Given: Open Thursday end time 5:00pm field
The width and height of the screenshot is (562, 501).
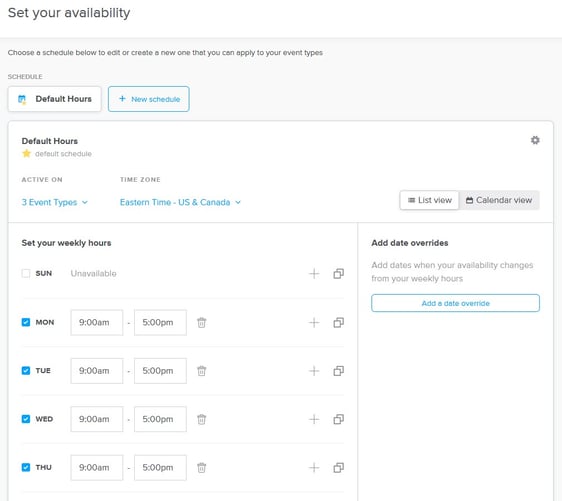Looking at the screenshot, I should [x=160, y=468].
